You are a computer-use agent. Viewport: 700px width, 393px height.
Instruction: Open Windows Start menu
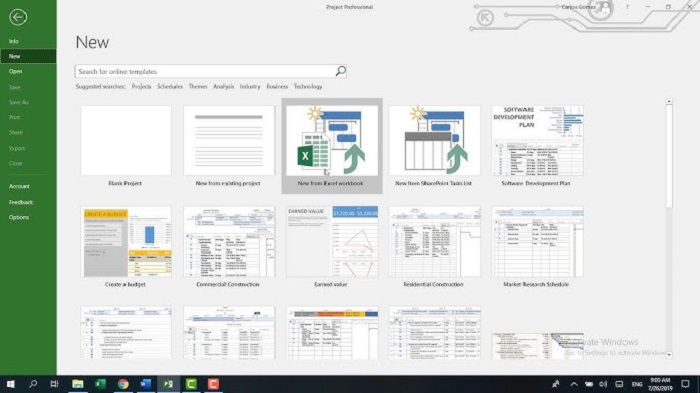11,384
